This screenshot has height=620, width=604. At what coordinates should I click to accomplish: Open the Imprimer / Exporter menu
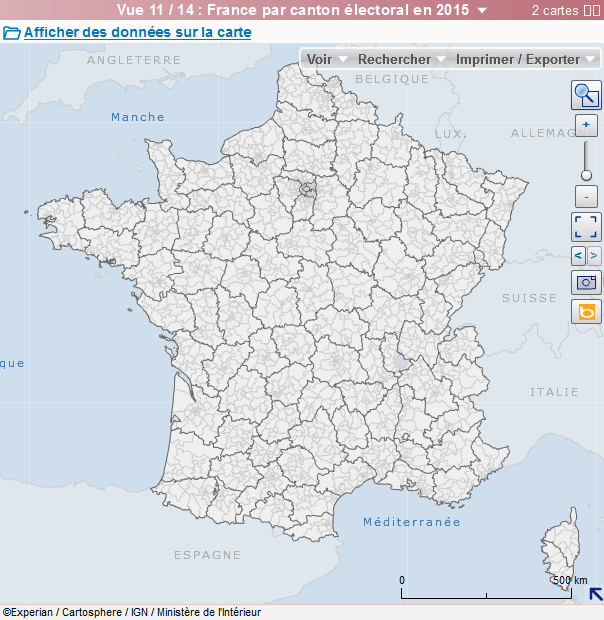(523, 59)
